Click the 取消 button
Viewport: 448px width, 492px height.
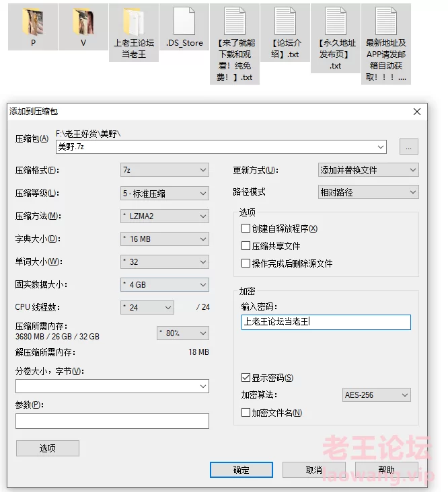tap(313, 470)
